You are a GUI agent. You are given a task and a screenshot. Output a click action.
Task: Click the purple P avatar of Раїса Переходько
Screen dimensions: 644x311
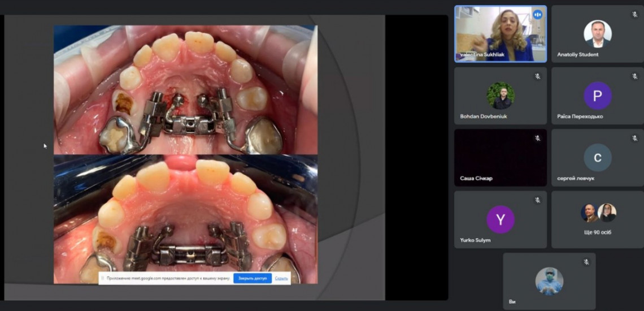598,96
